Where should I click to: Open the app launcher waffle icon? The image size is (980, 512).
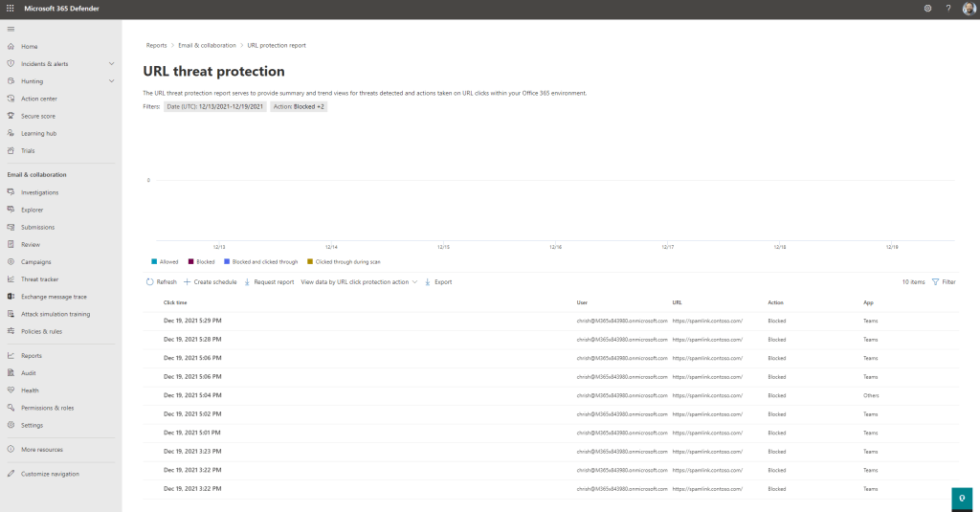[x=10, y=8]
